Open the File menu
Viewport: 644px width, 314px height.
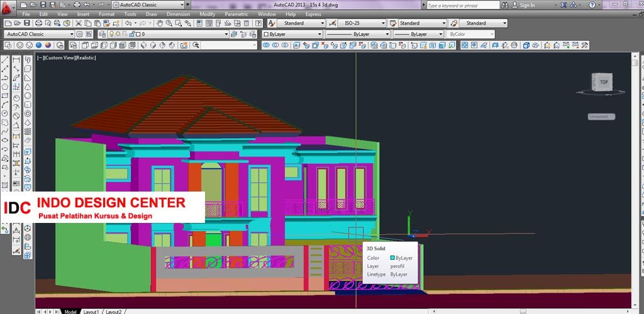pyautogui.click(x=26, y=14)
